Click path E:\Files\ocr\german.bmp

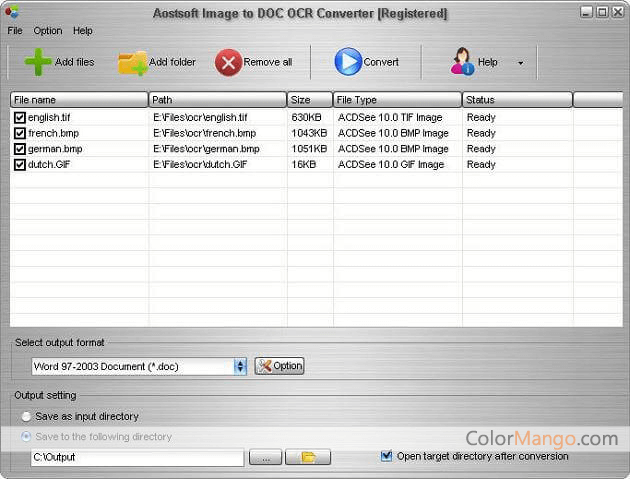[x=206, y=149]
